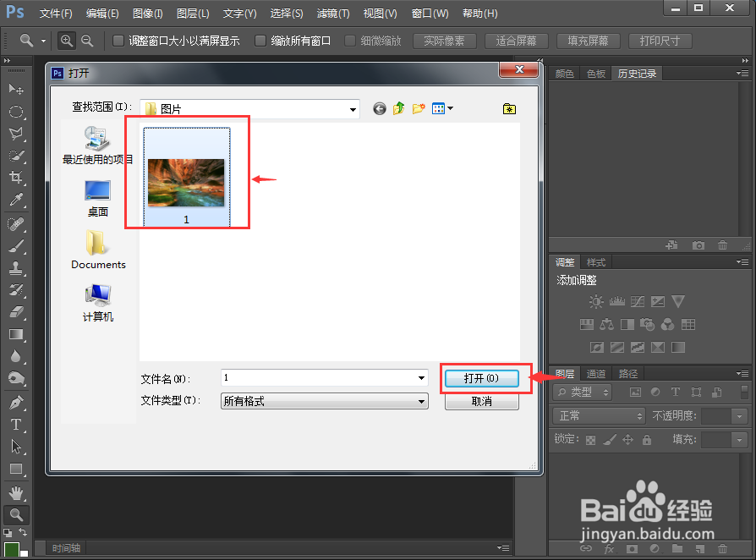Create new snapshot camera icon
The width and height of the screenshot is (756, 560).
698,245
